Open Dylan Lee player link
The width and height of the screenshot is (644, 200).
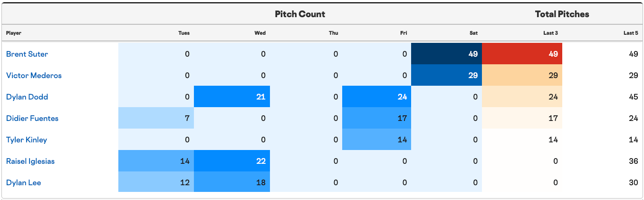[24, 182]
